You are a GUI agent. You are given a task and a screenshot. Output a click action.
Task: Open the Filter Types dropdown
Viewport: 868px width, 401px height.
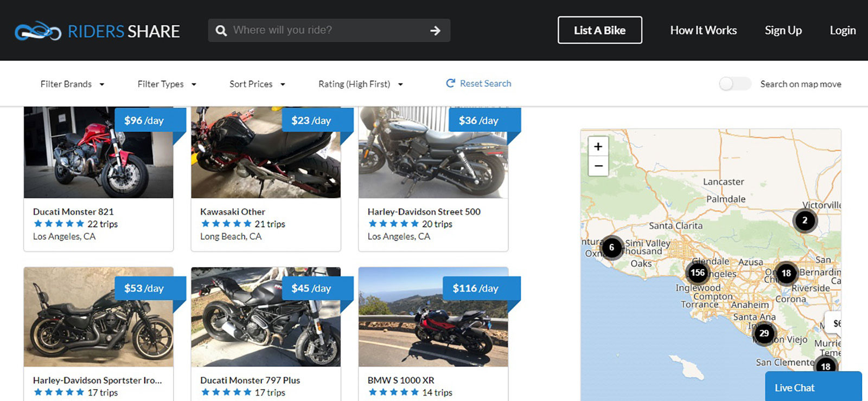(x=167, y=84)
